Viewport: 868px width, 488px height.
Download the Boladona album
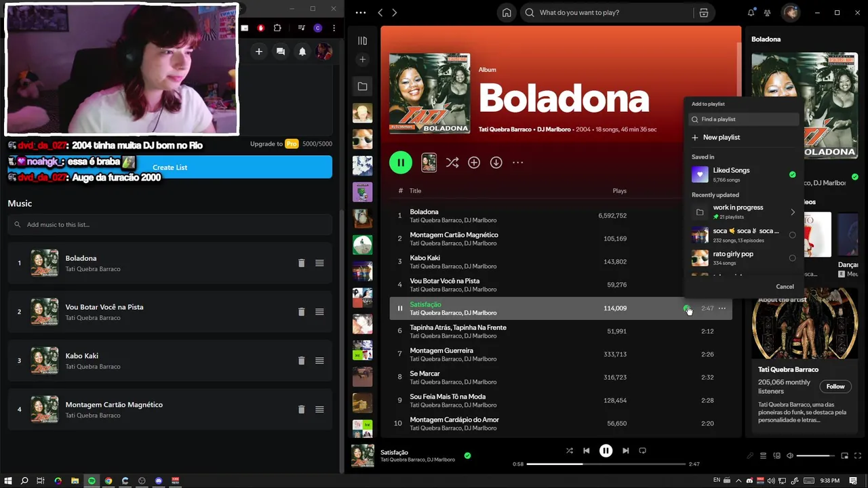point(496,163)
